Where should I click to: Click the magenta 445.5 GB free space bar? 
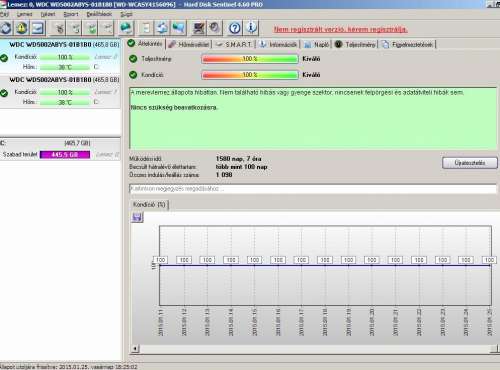(x=65, y=155)
